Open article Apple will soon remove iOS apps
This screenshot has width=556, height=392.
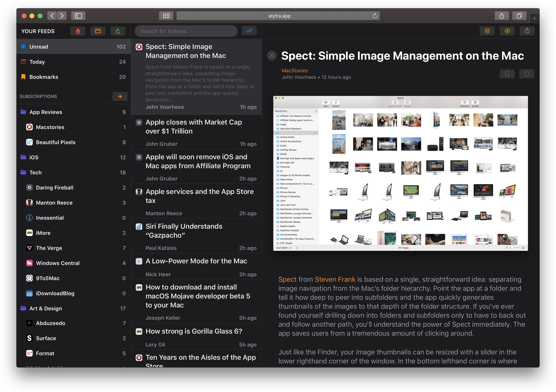click(196, 166)
